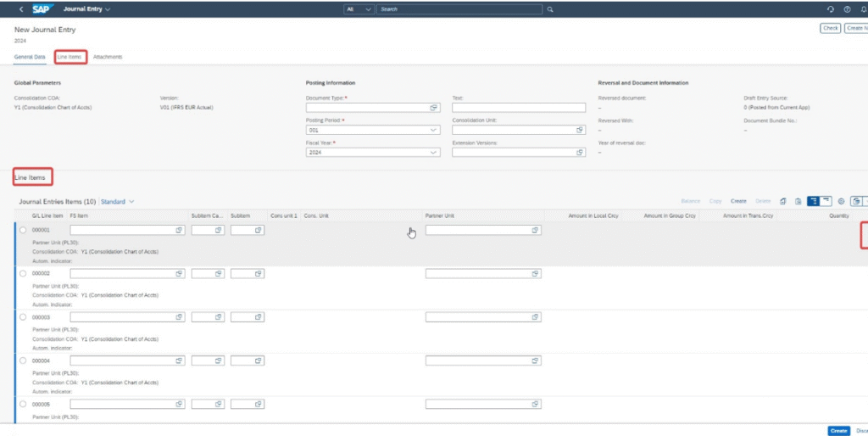The image size is (868, 436).
Task: Focus the header Search field
Action: [459, 9]
